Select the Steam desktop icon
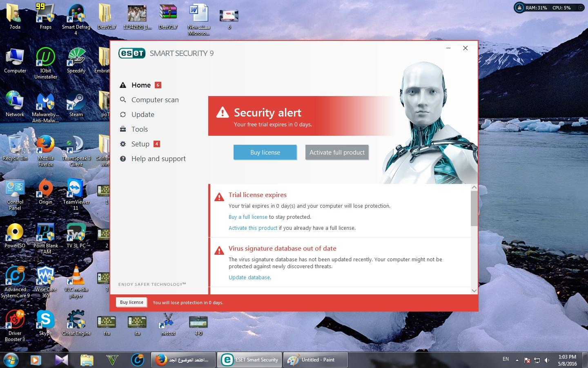This screenshot has width=588, height=368. [76, 104]
